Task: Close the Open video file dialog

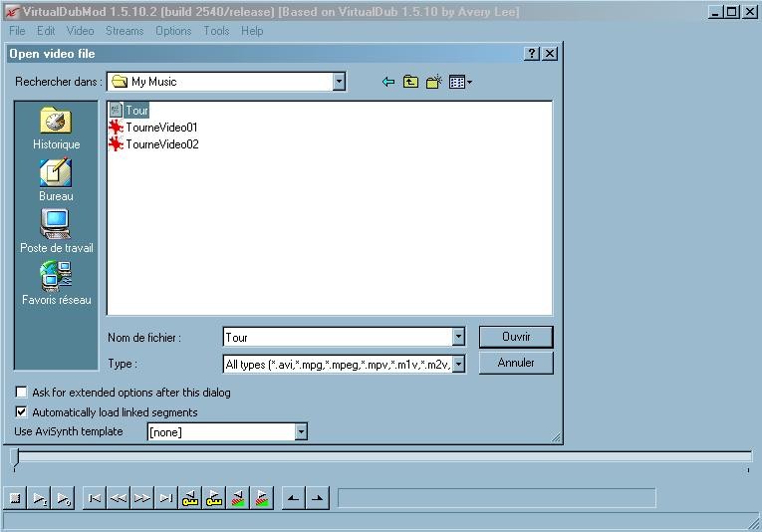Action: pos(550,54)
